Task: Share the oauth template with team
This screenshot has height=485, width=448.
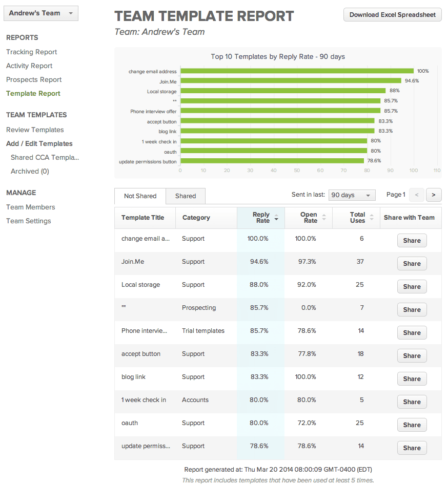Action: [412, 425]
